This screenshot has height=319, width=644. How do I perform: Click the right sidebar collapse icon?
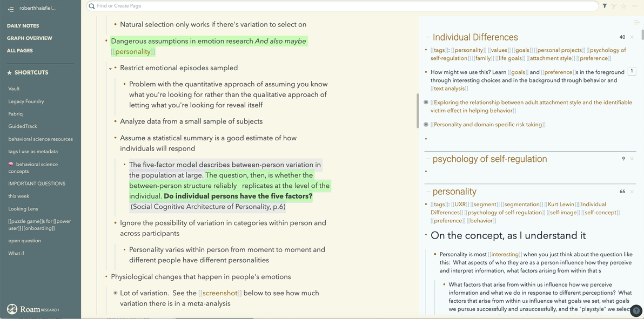pos(636,22)
